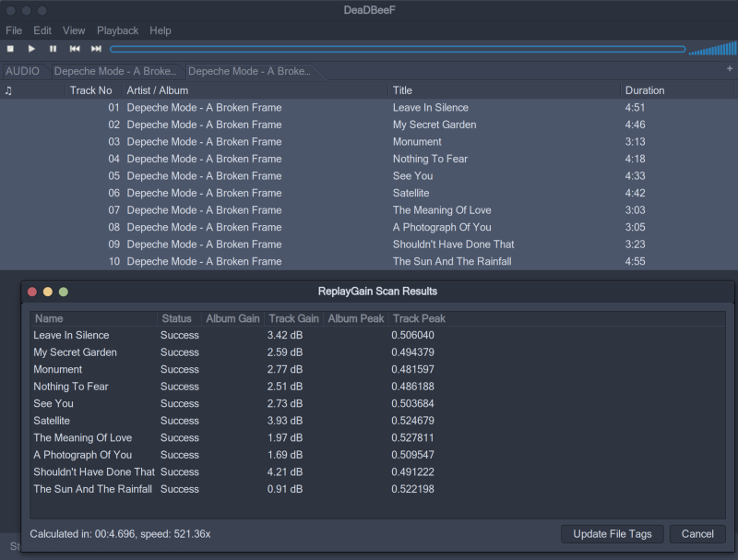This screenshot has height=560, width=738.
Task: Select playlist track 10 The Sun And The Rainfall
Action: [369, 262]
